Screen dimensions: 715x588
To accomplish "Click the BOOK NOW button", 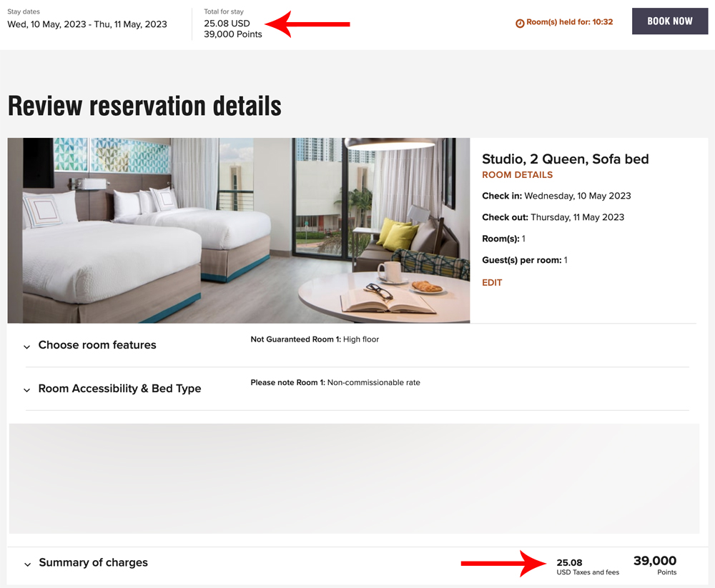I will [669, 21].
